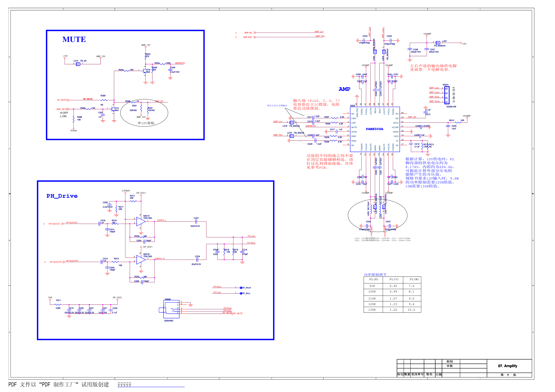Screen dimensions: 555x392
Task: Click the 日期 title block cell
Action: point(439,374)
